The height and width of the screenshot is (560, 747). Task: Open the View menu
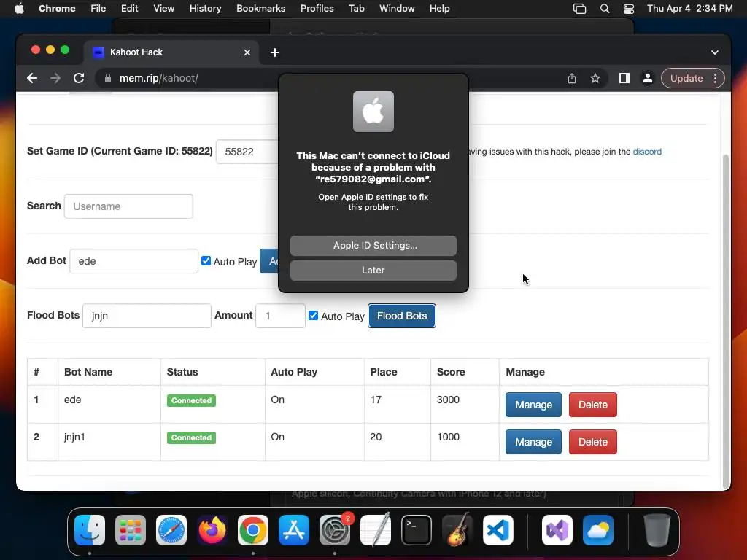pos(163,9)
